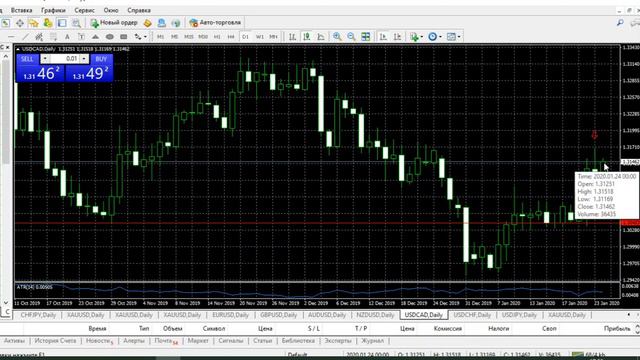Switch chart to M30 timeframe
This screenshot has height=360, width=640.
(203, 37)
